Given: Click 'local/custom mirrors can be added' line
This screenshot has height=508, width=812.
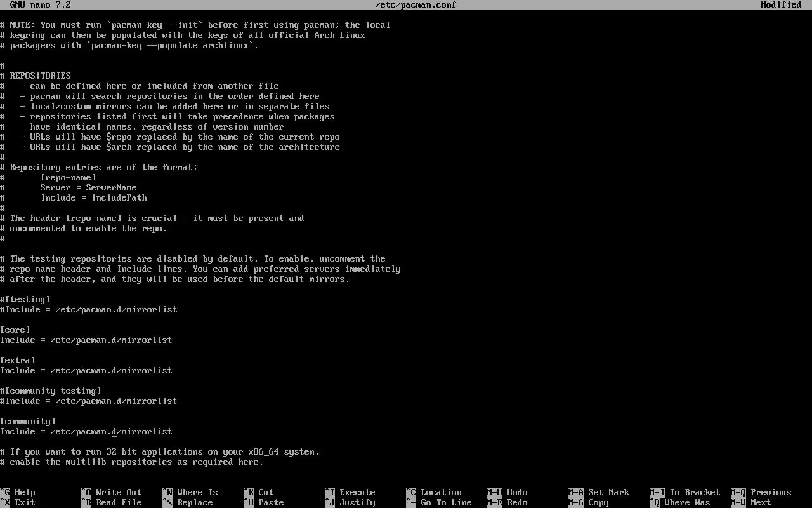Looking at the screenshot, I should tap(165, 106).
